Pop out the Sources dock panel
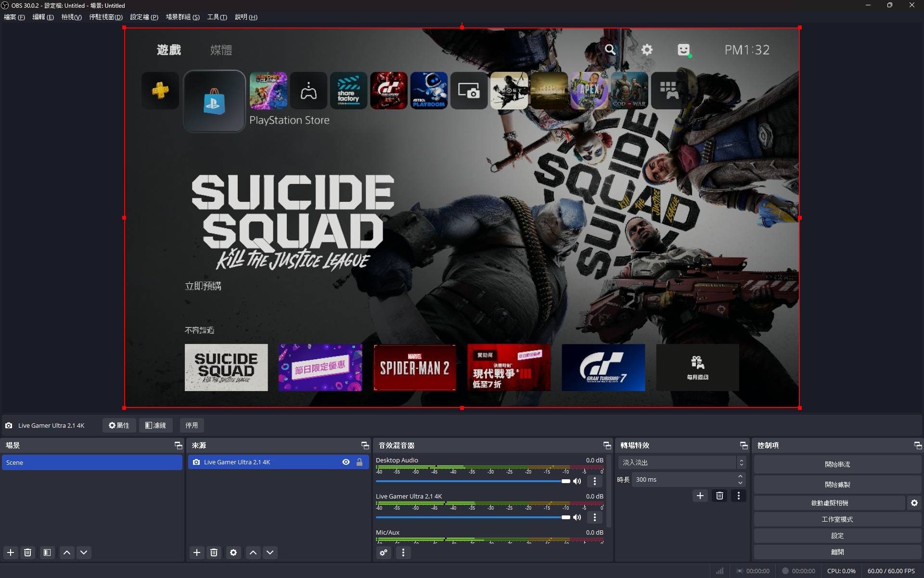924x578 pixels. click(x=365, y=446)
